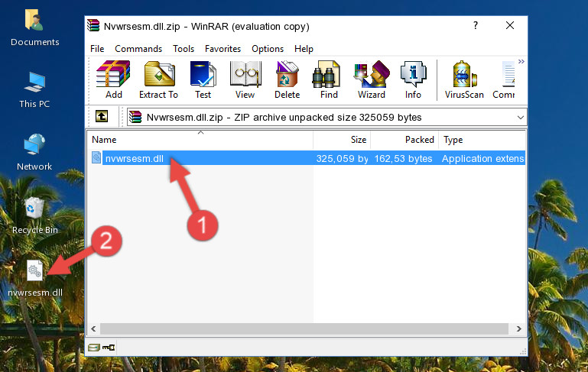This screenshot has height=372, width=588.
Task: Select the This PC desktop icon
Action: point(34,90)
